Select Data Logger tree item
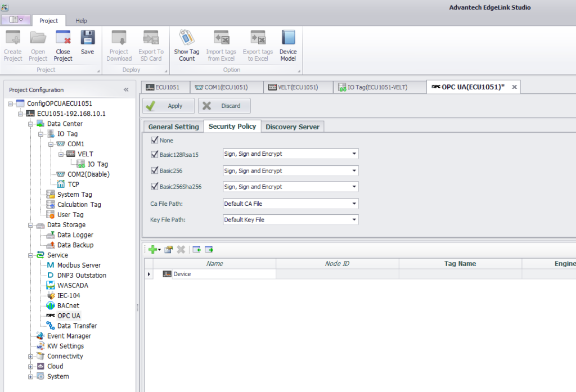576x392 pixels. click(75, 235)
